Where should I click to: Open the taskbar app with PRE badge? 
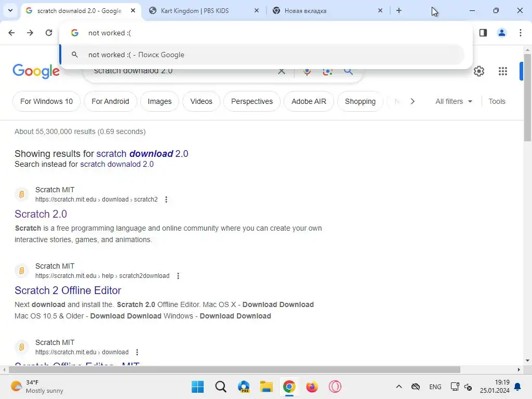[x=244, y=387]
